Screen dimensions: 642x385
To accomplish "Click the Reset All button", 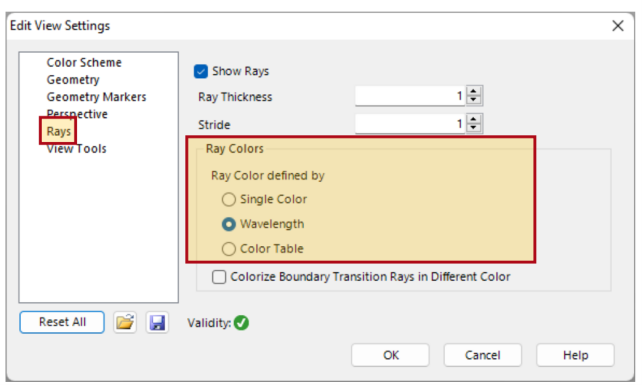I will [62, 322].
